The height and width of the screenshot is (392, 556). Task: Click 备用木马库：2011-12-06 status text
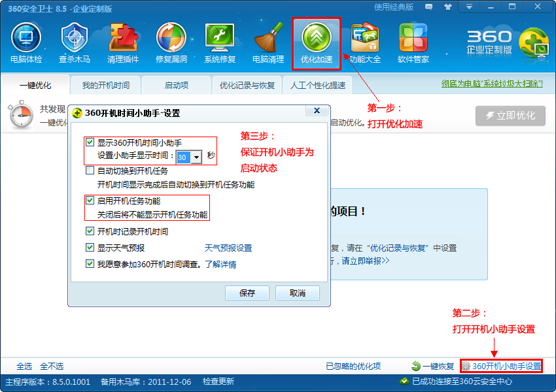(146, 382)
